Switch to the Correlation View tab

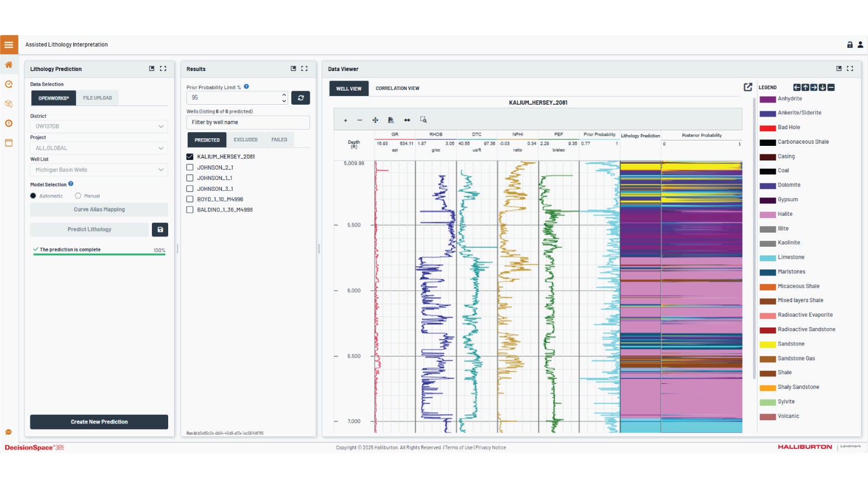[397, 88]
